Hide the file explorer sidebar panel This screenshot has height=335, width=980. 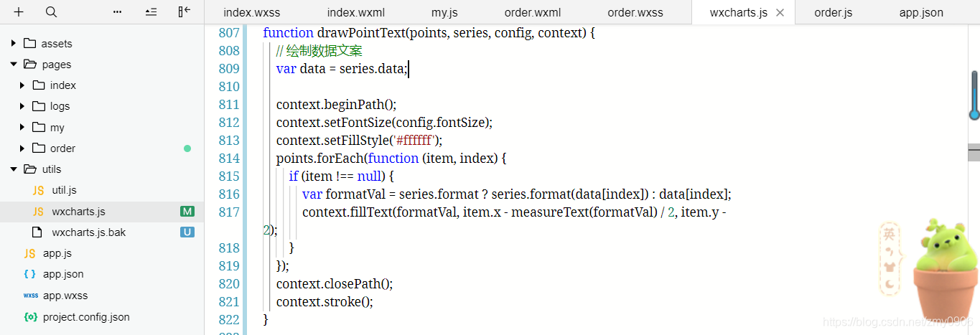(x=185, y=12)
